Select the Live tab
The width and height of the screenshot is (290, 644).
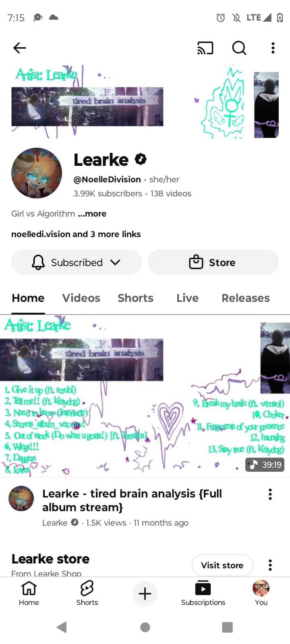187,298
